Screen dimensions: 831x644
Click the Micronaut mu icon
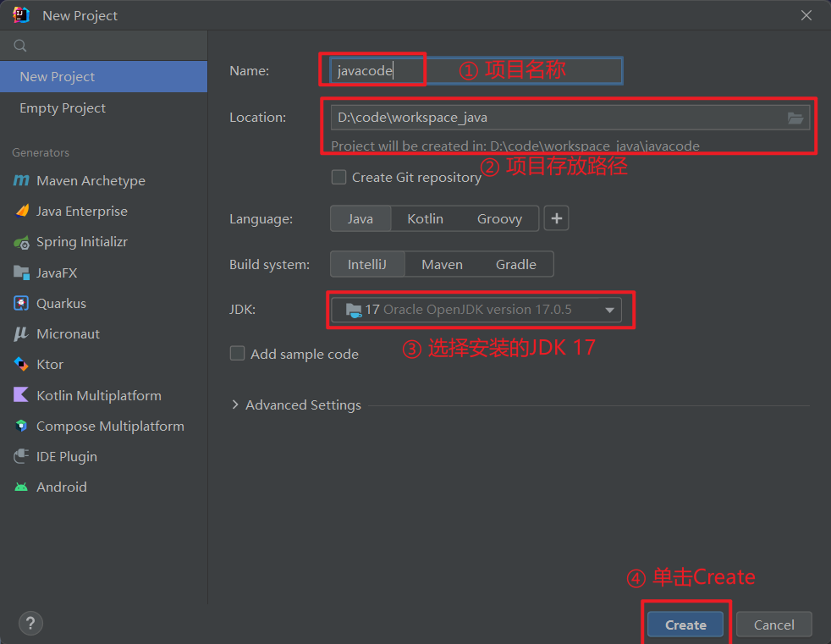pos(20,334)
